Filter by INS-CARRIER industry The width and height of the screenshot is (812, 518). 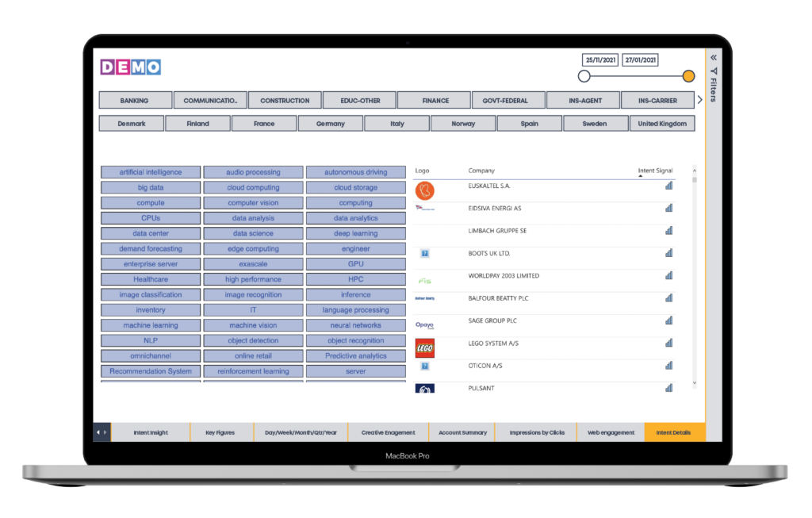pyautogui.click(x=657, y=101)
